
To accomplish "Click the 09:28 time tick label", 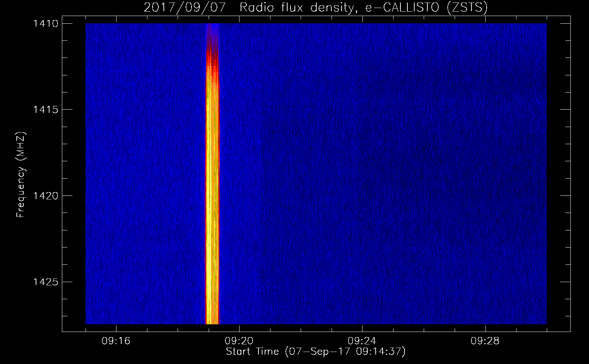I will 485,341.
